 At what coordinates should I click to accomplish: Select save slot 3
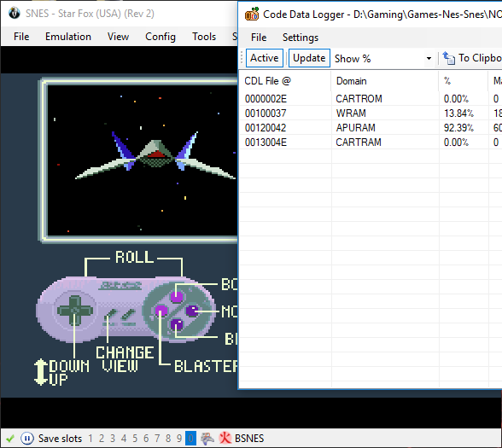pos(113,438)
